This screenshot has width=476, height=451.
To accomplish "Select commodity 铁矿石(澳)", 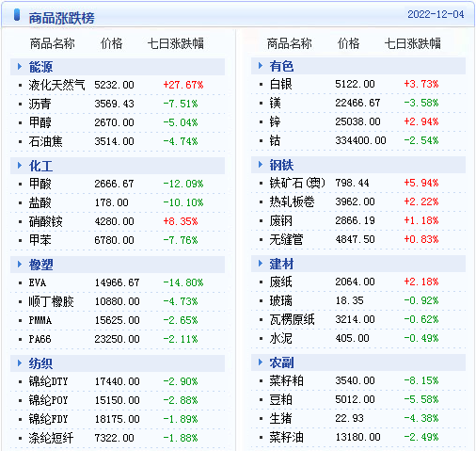I will [x=297, y=183].
